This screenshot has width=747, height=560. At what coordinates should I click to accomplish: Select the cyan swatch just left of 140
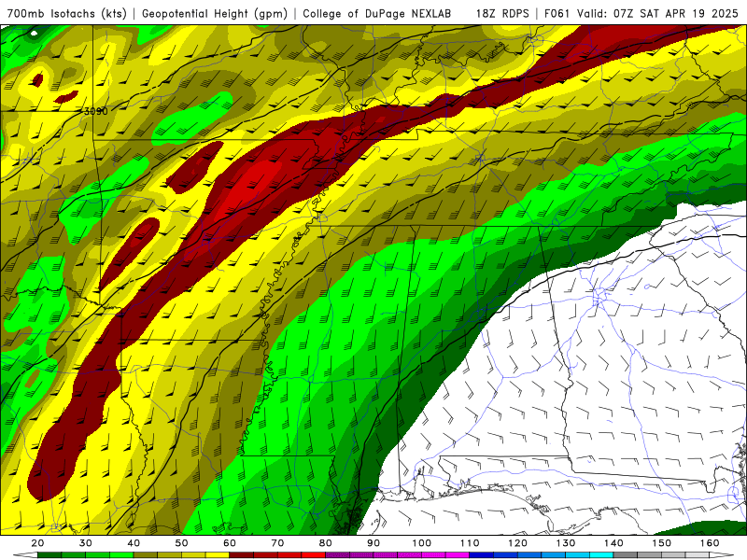601,555
